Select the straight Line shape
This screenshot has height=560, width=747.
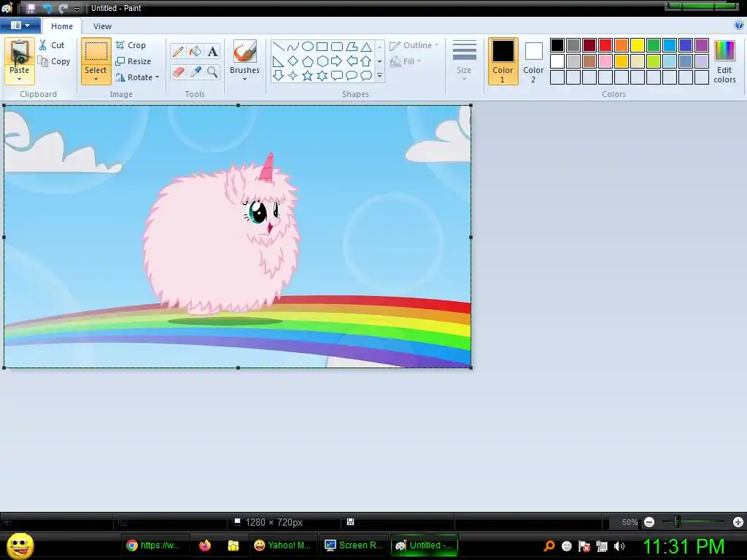278,46
